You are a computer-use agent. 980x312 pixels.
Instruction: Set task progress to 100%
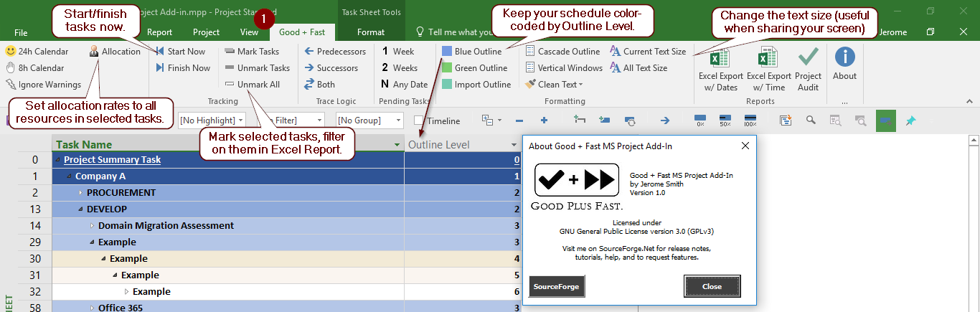click(750, 120)
